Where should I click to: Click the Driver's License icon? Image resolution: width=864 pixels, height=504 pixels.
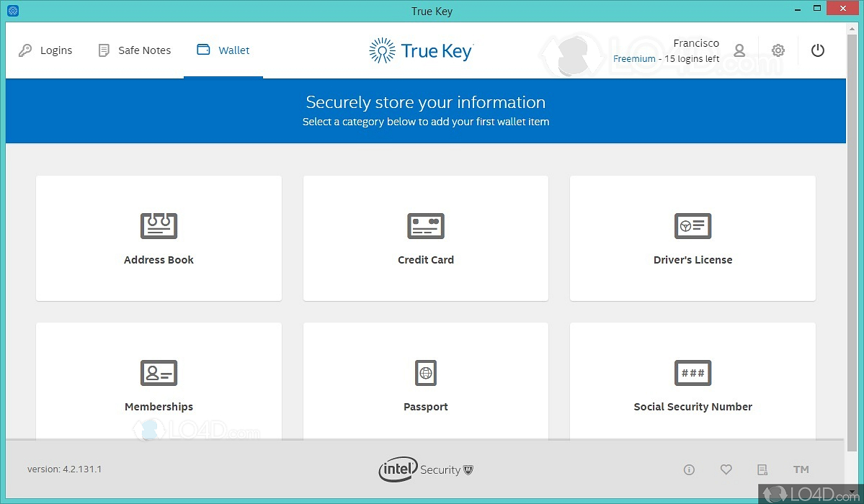click(693, 226)
